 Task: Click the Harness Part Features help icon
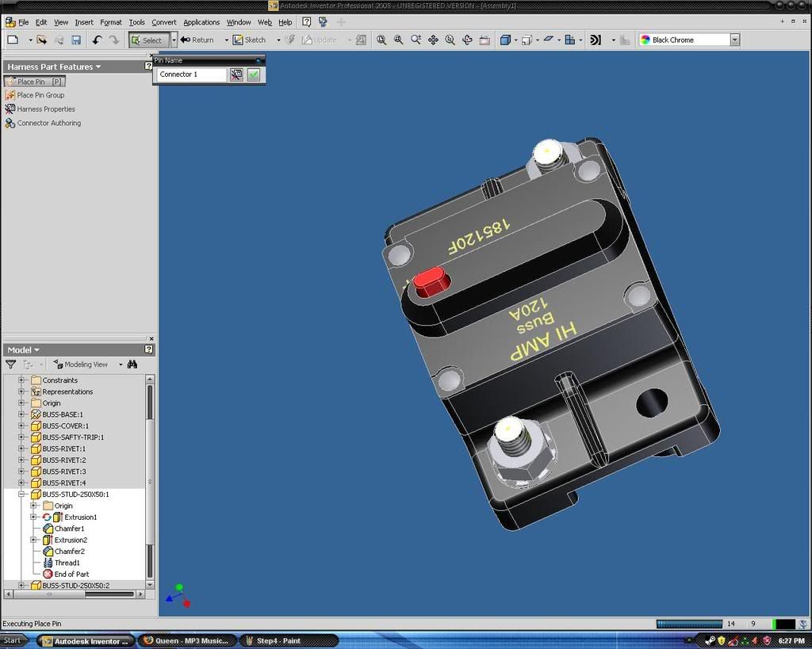click(148, 67)
